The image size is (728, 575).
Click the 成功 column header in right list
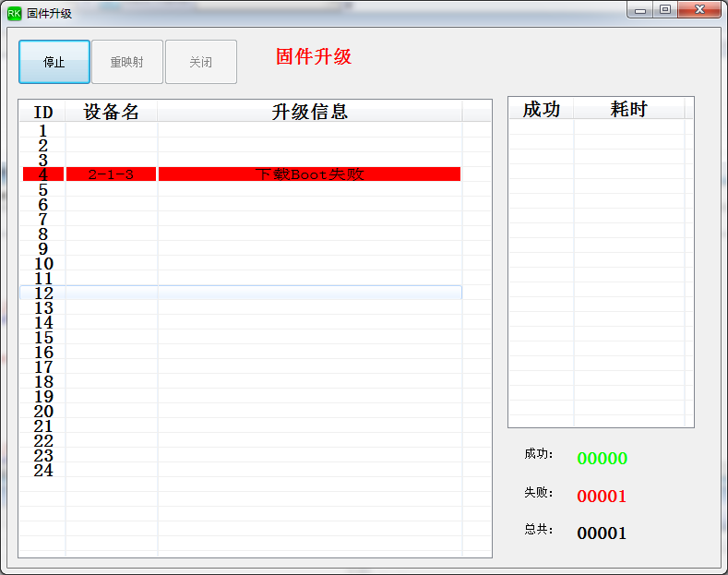point(542,109)
